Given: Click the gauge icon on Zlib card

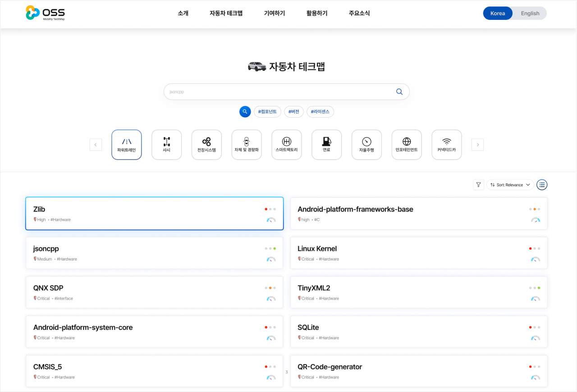Looking at the screenshot, I should pos(271,220).
